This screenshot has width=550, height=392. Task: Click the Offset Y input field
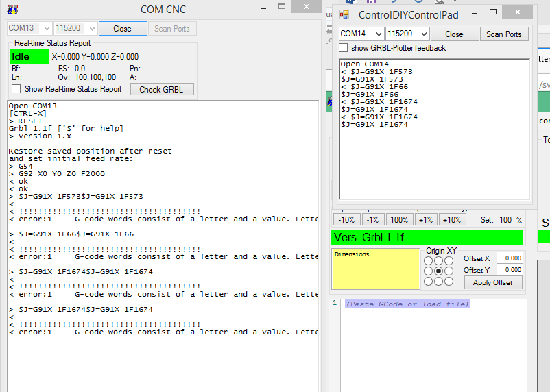[x=510, y=269]
